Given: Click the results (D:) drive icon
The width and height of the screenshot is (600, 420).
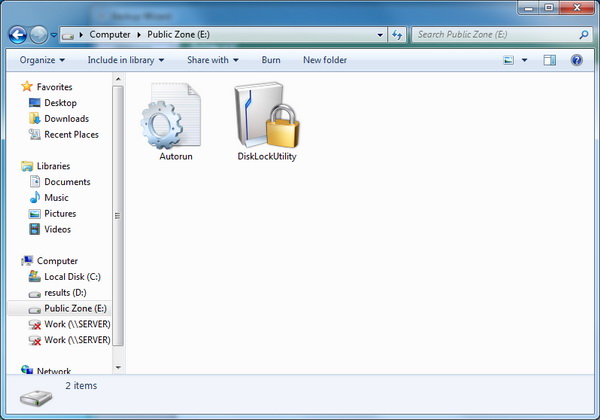Looking at the screenshot, I should (34, 294).
